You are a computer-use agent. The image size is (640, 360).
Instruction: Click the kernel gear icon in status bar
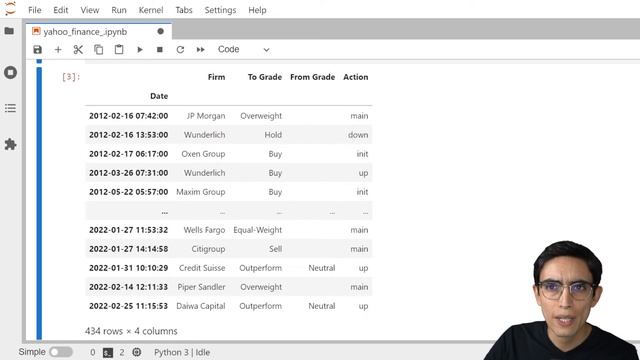tap(137, 352)
